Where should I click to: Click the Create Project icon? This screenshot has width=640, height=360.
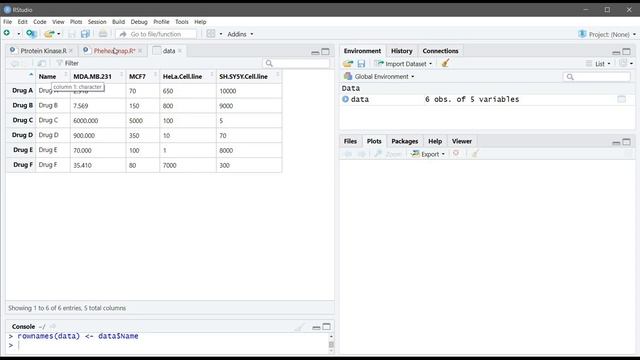tap(31, 34)
